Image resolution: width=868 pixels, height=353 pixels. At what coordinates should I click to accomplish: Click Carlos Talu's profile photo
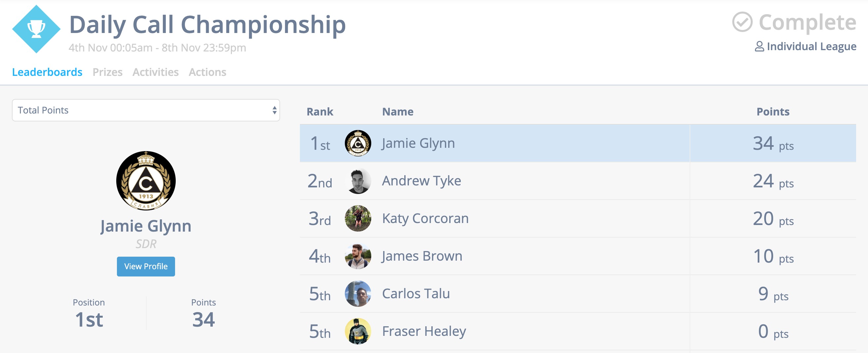coord(358,294)
